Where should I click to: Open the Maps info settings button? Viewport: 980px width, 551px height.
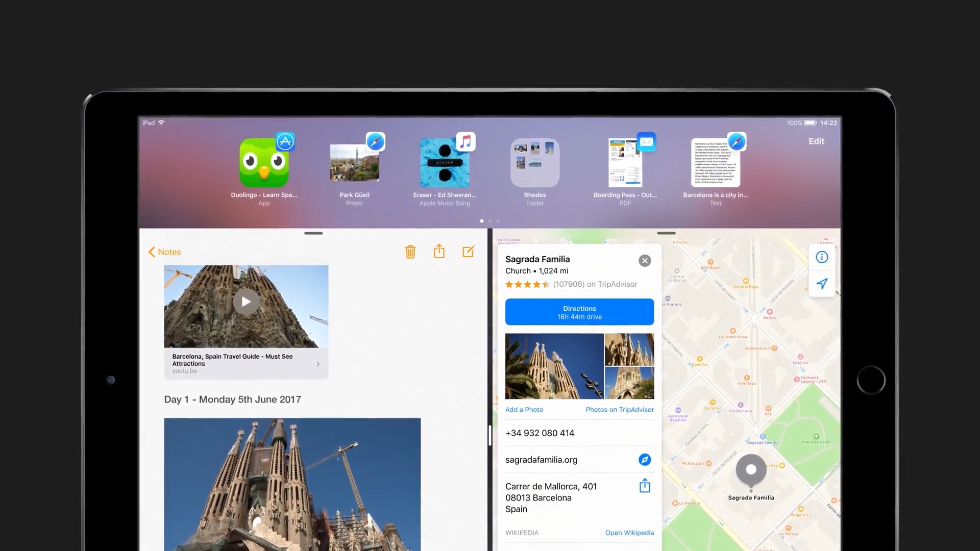coord(822,257)
